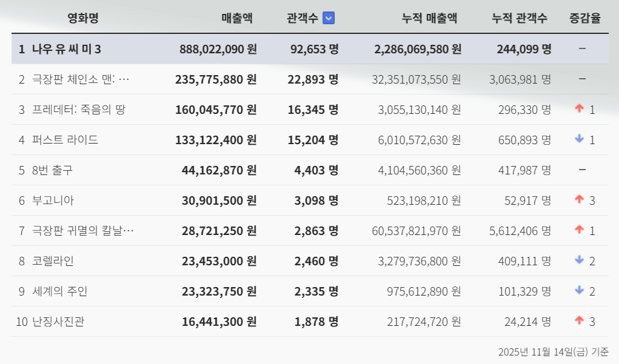Select revenue value 16,441,300 원
619x364 pixels.
click(x=219, y=322)
